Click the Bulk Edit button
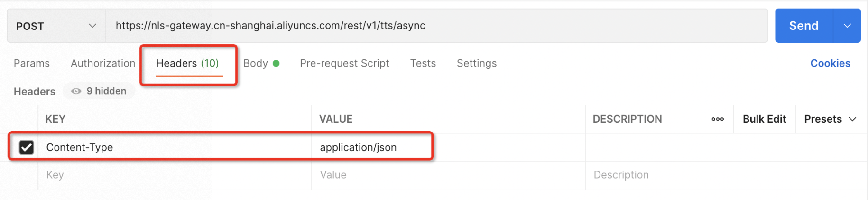868x200 pixels. pyautogui.click(x=764, y=119)
